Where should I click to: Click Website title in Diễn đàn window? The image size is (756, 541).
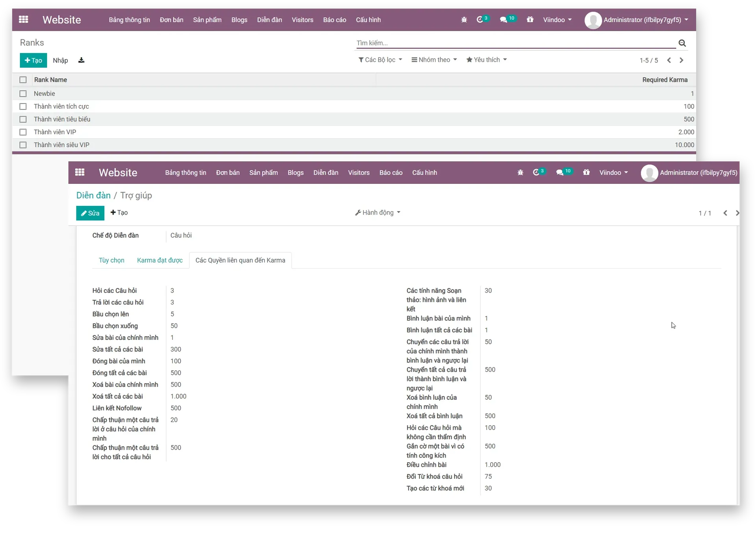(118, 172)
